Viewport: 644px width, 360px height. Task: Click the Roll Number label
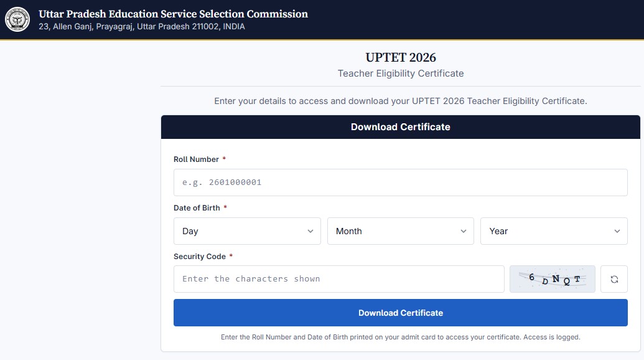(196, 159)
